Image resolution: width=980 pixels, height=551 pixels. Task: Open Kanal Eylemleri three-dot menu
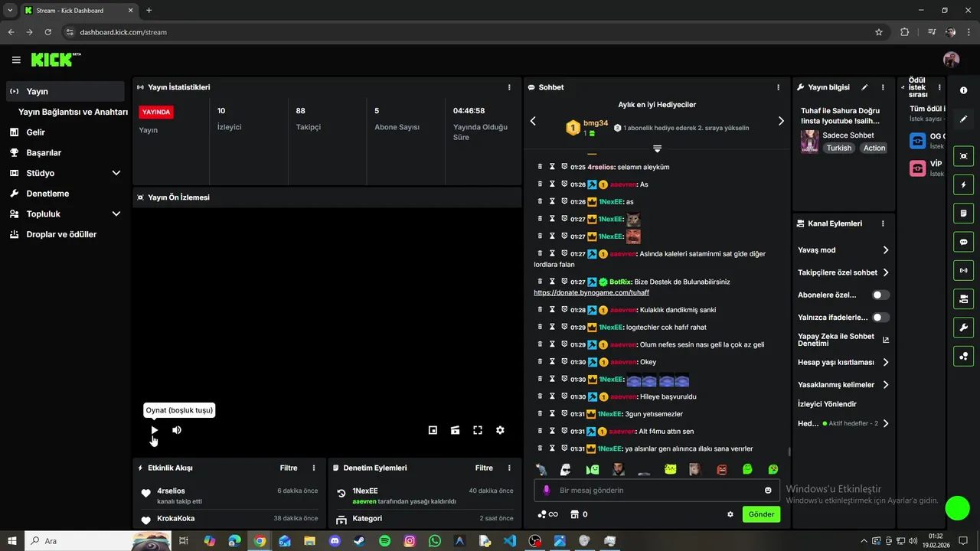click(883, 223)
